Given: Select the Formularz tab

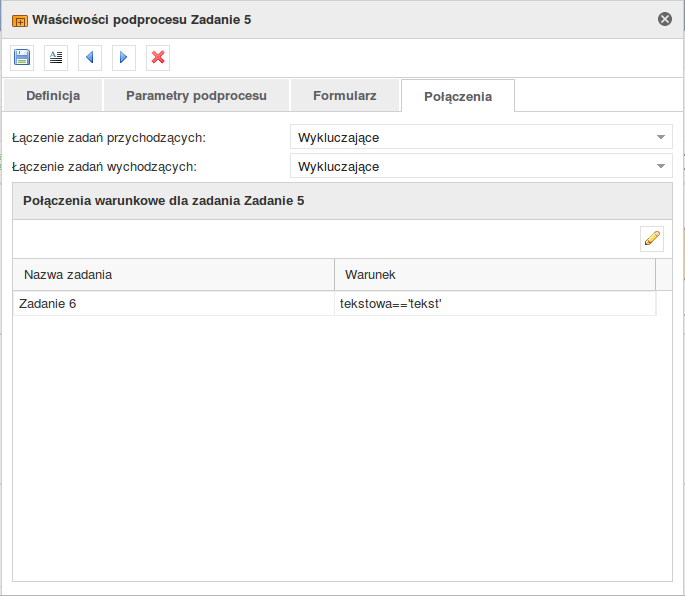Looking at the screenshot, I should (345, 96).
